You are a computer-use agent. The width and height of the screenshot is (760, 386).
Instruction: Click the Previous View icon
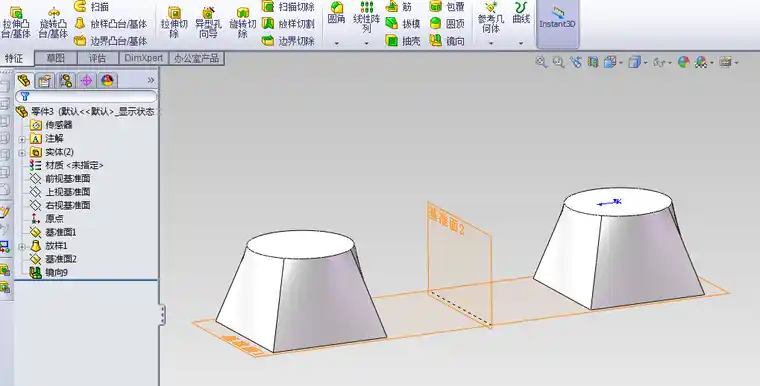coord(576,62)
